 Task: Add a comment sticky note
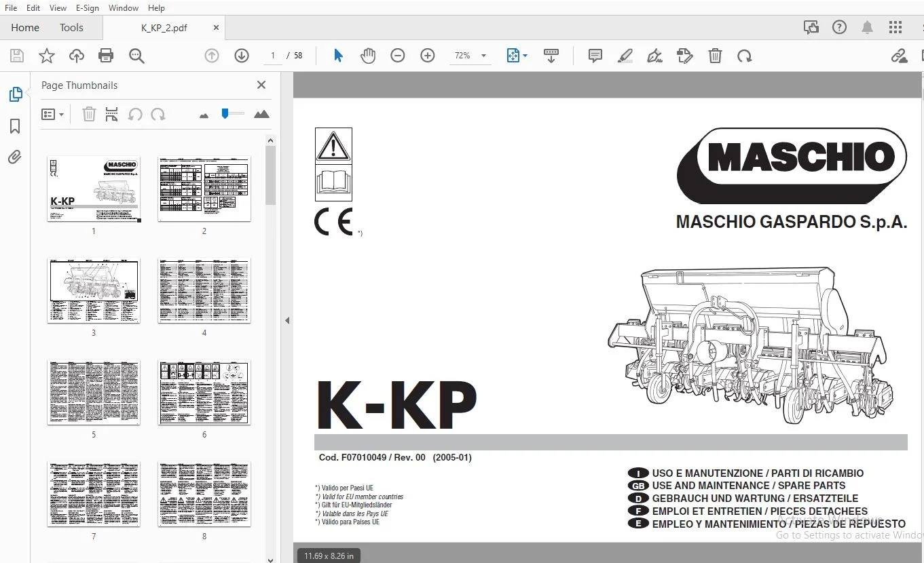pyautogui.click(x=595, y=56)
